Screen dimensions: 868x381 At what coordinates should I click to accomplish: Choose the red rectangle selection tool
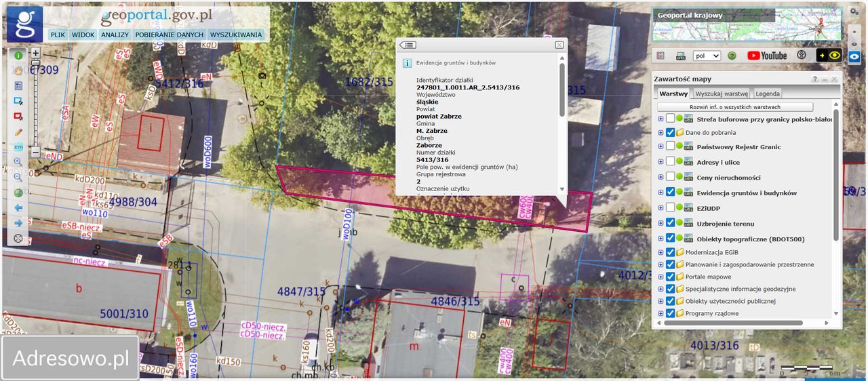point(18,117)
